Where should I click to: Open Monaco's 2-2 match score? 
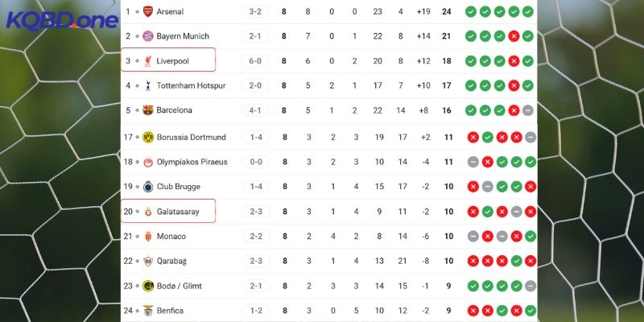255,237
